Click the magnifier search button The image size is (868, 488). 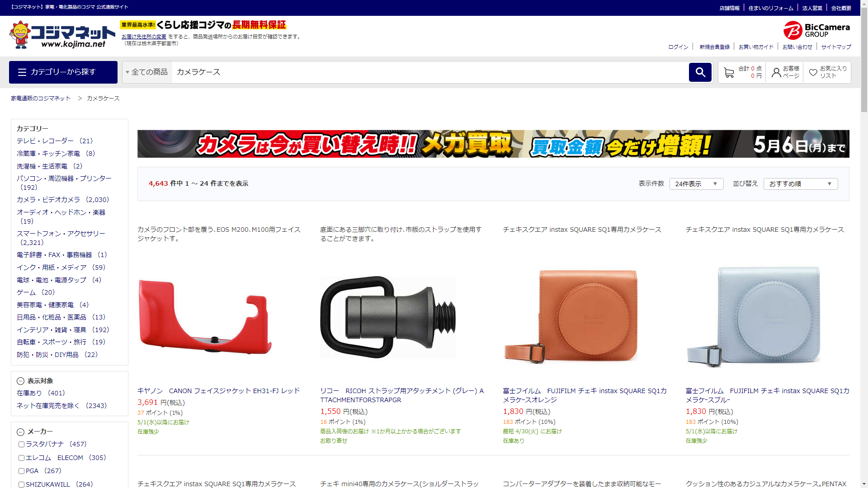(x=700, y=72)
